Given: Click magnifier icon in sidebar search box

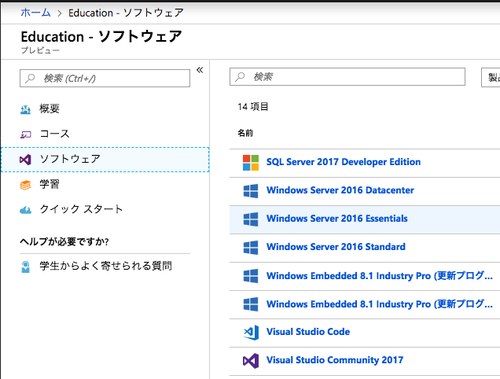Looking at the screenshot, I should click(x=30, y=78).
